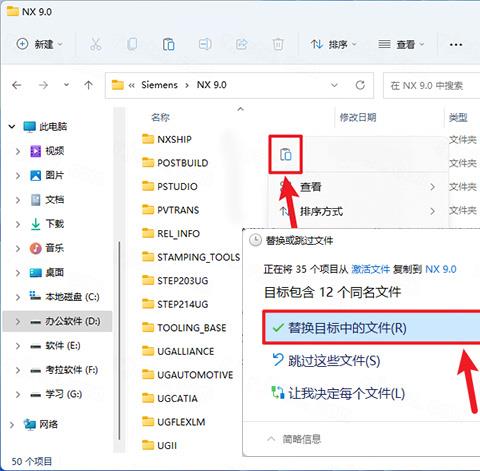Refresh the folder view
This screenshot has height=471, width=480.
pos(360,85)
